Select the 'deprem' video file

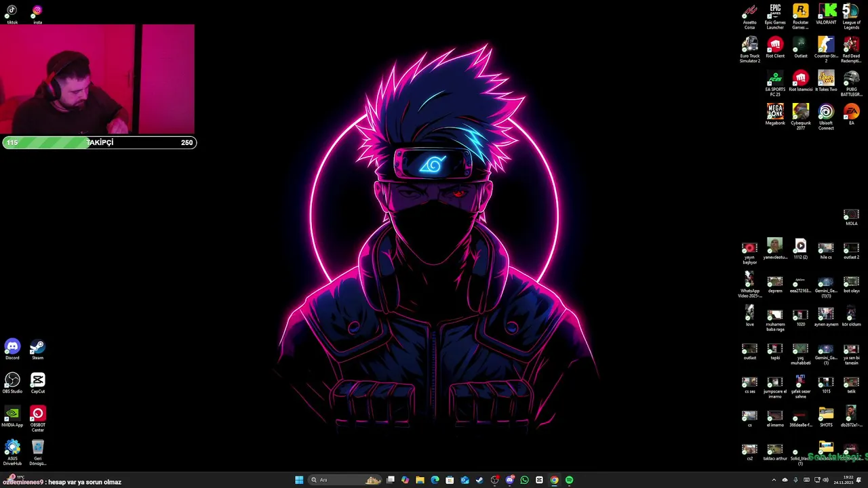tap(775, 284)
